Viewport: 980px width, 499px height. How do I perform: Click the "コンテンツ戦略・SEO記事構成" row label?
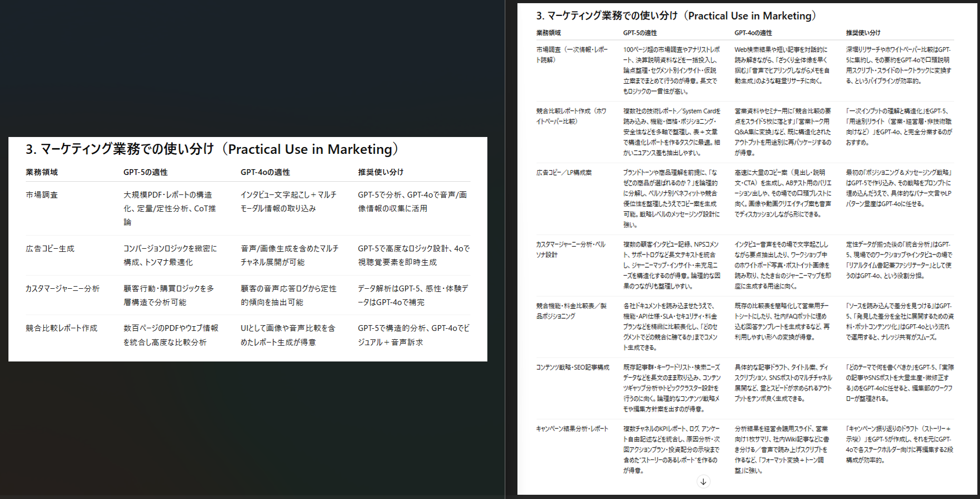coord(573,367)
